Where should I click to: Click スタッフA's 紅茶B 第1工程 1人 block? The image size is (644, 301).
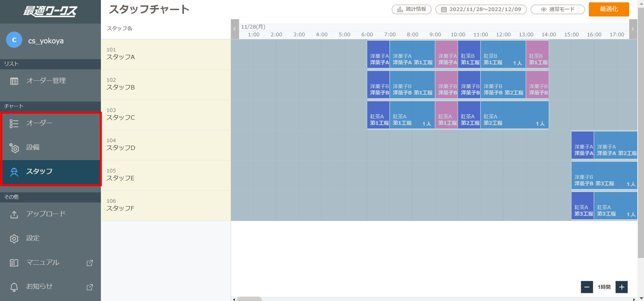point(503,54)
